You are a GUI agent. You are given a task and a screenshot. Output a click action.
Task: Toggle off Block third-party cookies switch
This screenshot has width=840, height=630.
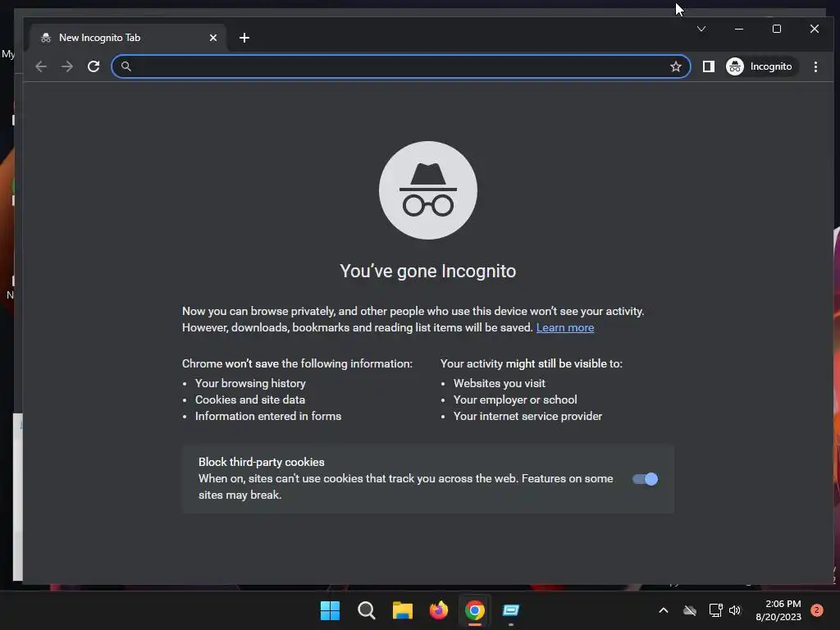click(645, 479)
